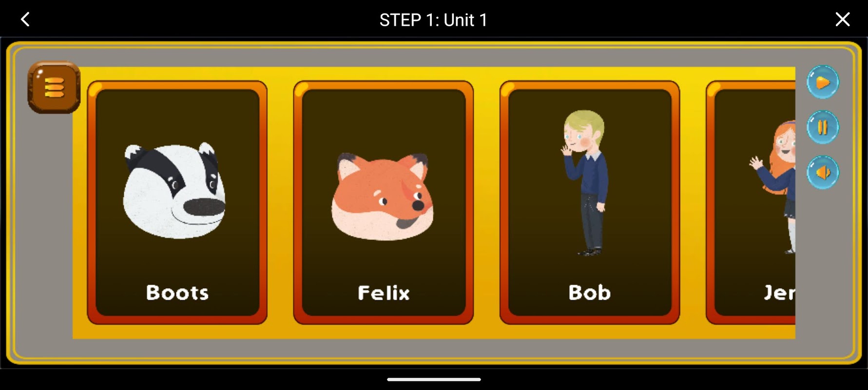Tap the fox head illustration
Screen dimensions: 868x390
383,196
